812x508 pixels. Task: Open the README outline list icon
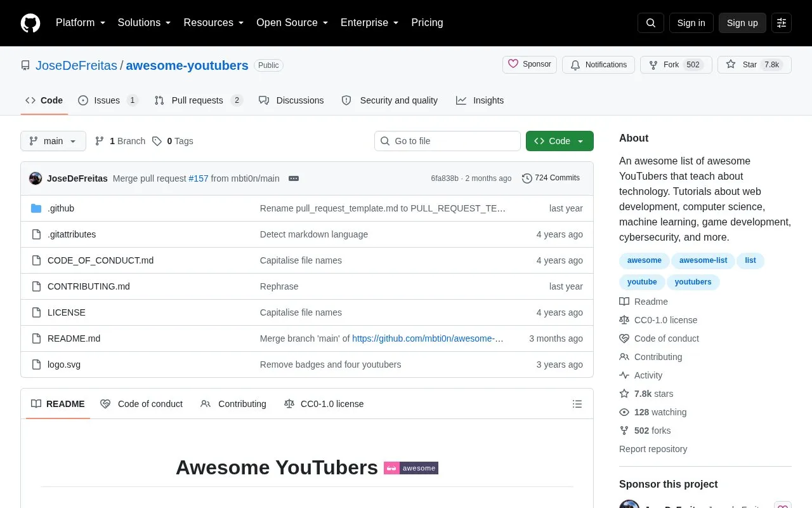point(577,404)
